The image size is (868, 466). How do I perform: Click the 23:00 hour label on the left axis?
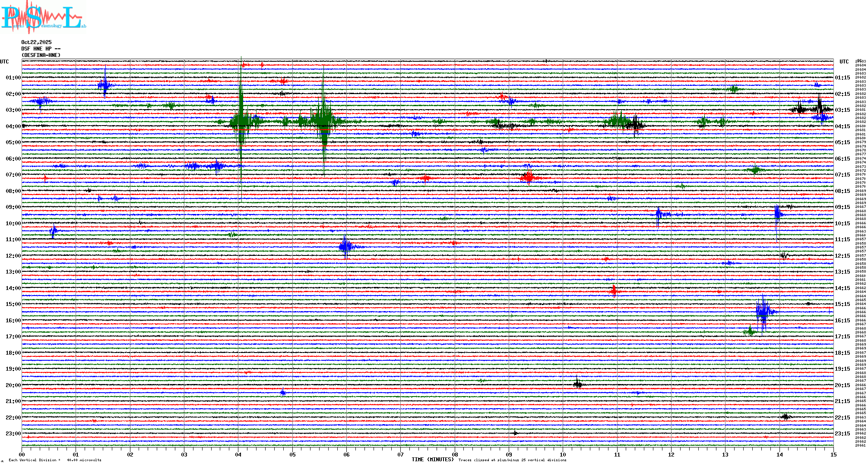13,434
